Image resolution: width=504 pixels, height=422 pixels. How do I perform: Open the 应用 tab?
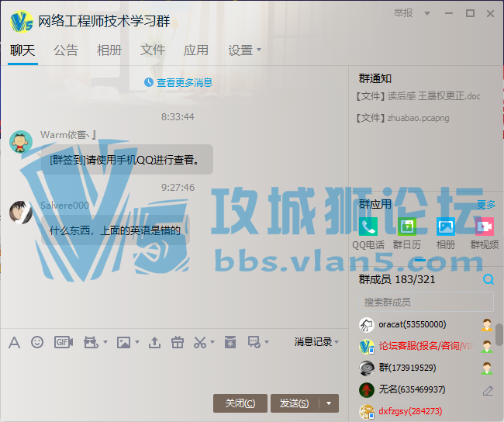pyautogui.click(x=196, y=50)
